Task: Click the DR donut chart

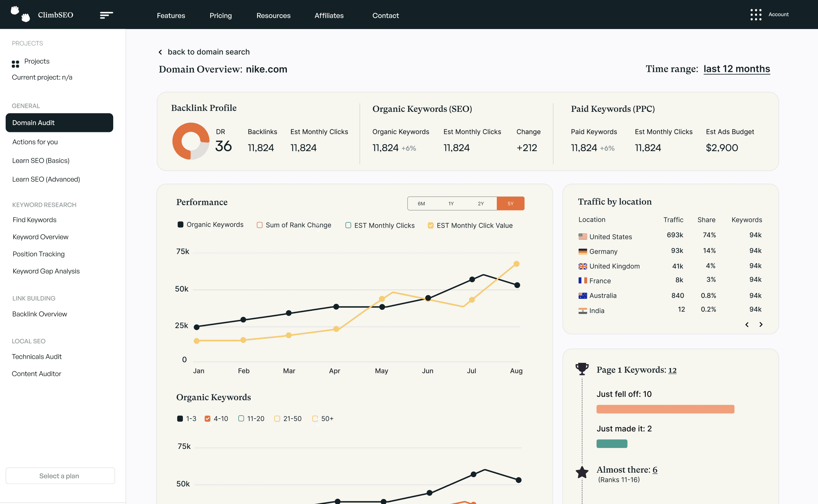Action: [191, 141]
